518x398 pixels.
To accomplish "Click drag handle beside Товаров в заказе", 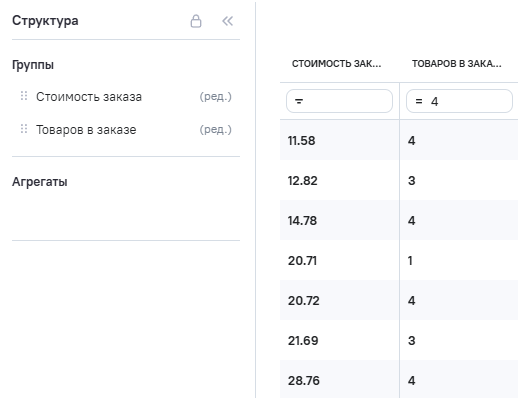I will click(x=24, y=129).
